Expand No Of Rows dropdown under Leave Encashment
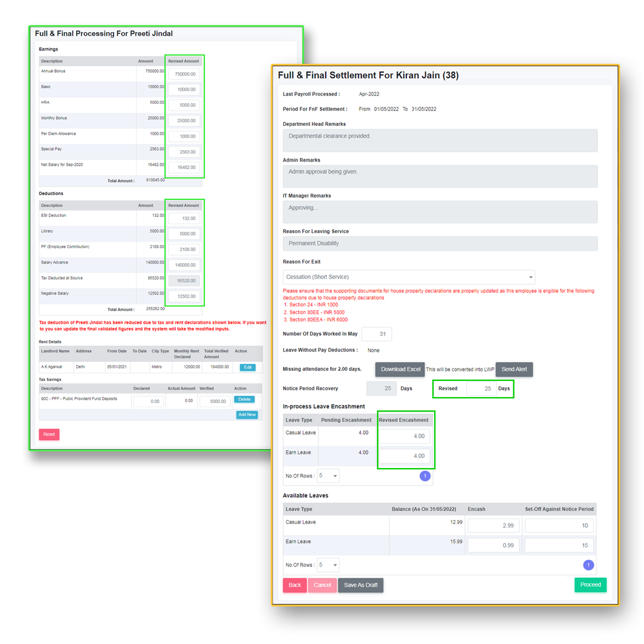Screen dimensions: 644x644 pyautogui.click(x=328, y=476)
